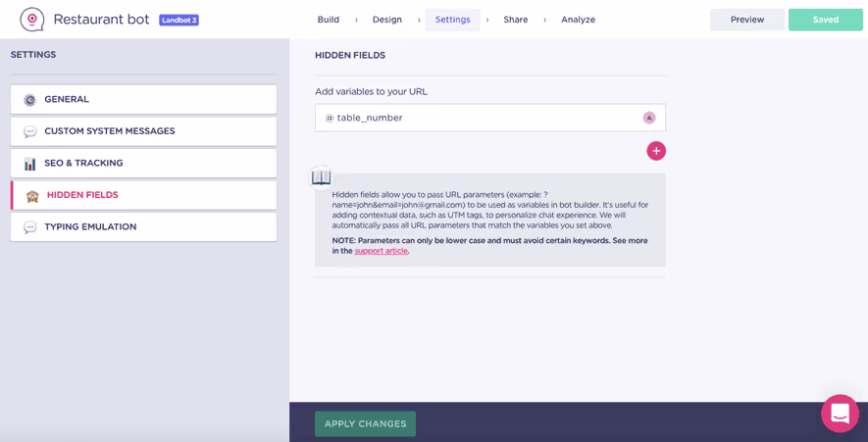The height and width of the screenshot is (442, 868).
Task: Open the chat support bubble icon
Action: tap(840, 414)
